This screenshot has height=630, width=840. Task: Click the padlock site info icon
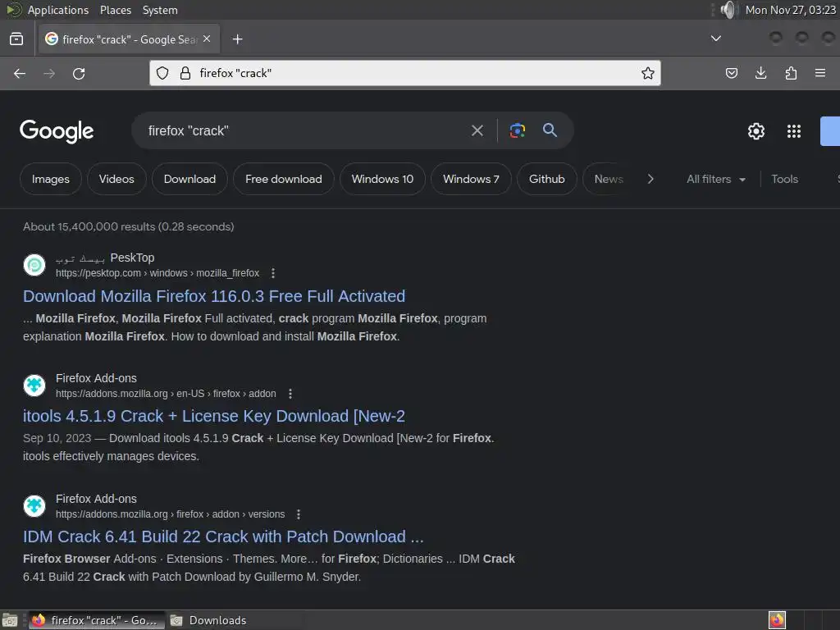pyautogui.click(x=185, y=73)
